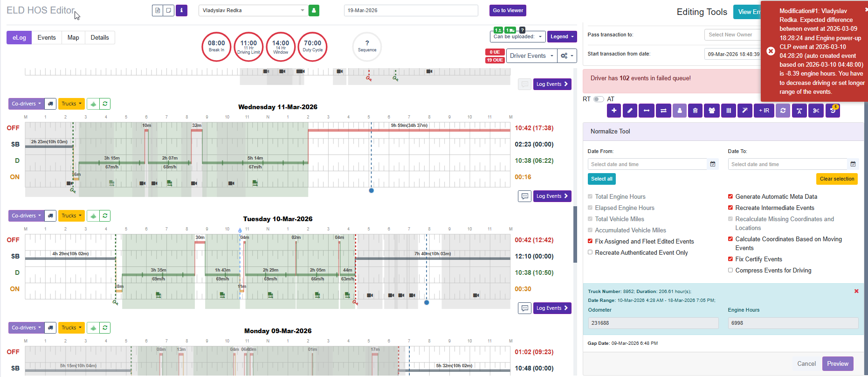This screenshot has width=868, height=377.
Task: Expand the Legend dropdown
Action: 562,36
